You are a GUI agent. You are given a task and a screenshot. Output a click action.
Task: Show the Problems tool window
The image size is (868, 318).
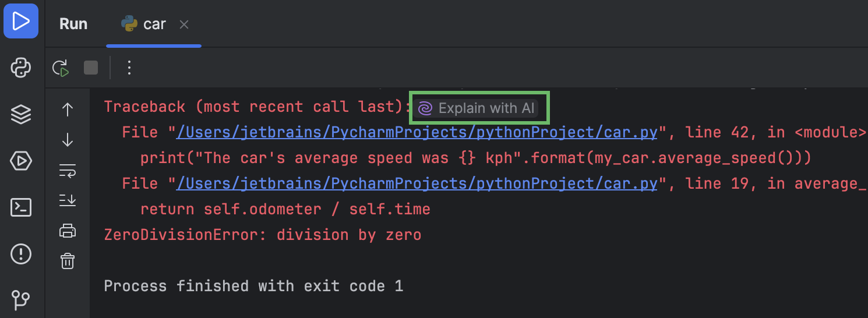click(21, 254)
